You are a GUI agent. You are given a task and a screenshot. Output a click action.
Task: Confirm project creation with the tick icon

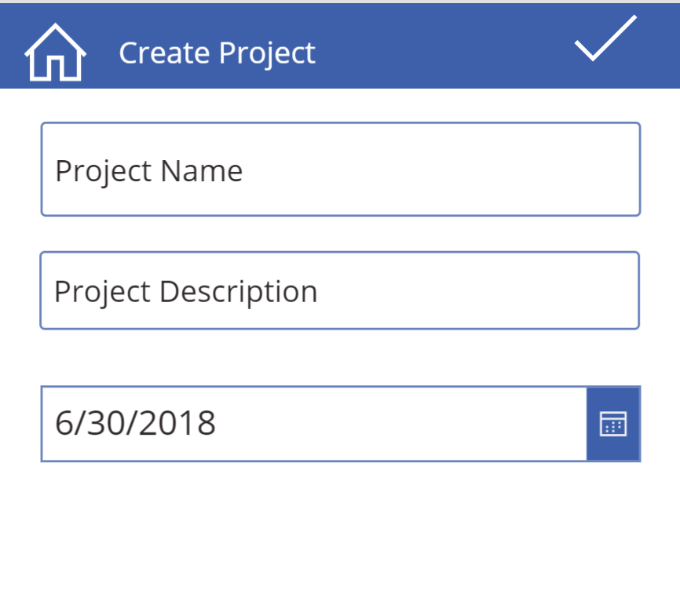(605, 39)
